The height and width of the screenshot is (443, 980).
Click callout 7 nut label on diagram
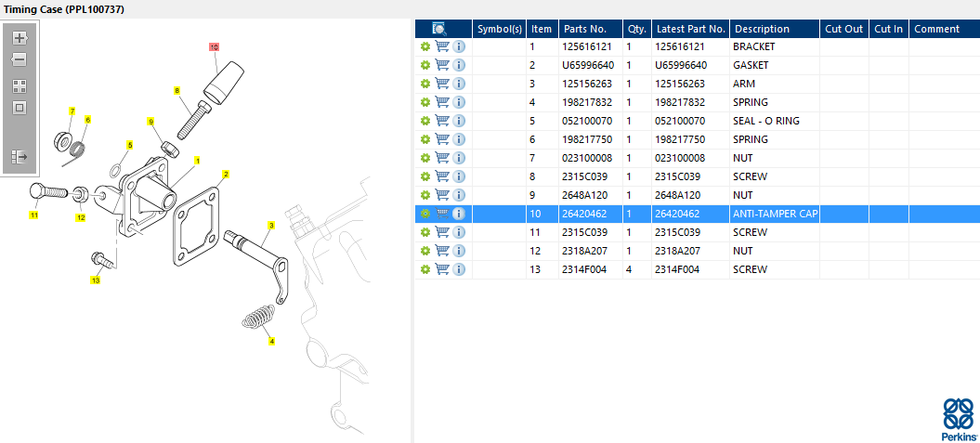(72, 111)
